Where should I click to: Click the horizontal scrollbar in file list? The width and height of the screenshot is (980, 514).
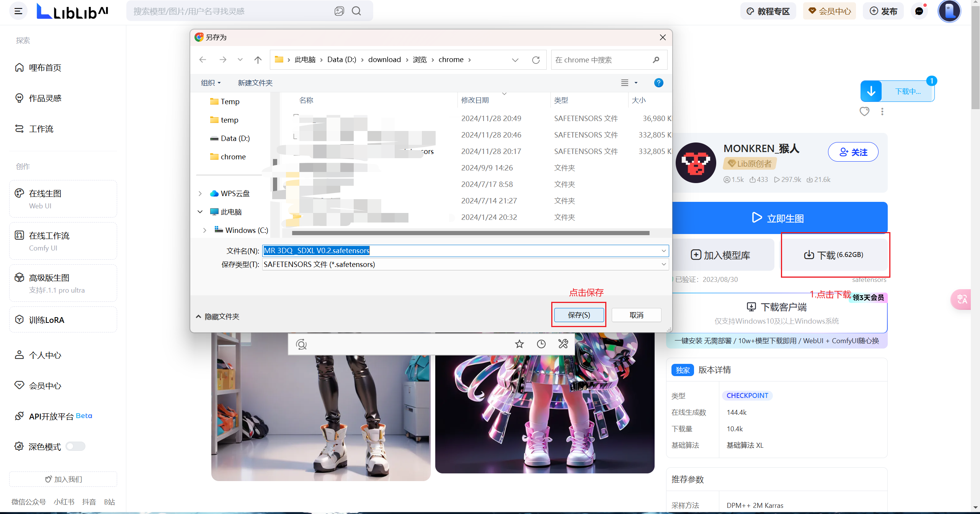click(x=470, y=233)
